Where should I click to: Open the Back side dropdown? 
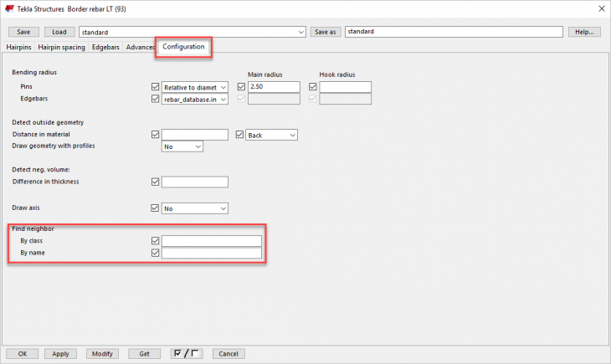tap(271, 136)
